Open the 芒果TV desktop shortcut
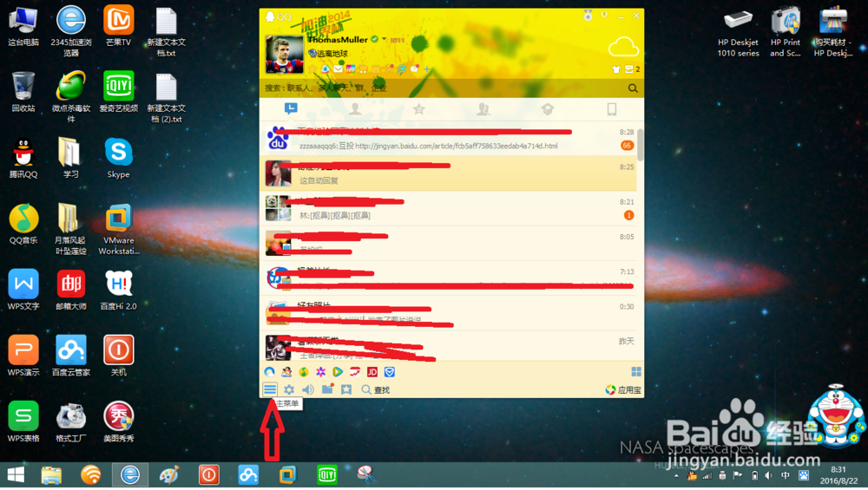This screenshot has width=868, height=490. (118, 25)
